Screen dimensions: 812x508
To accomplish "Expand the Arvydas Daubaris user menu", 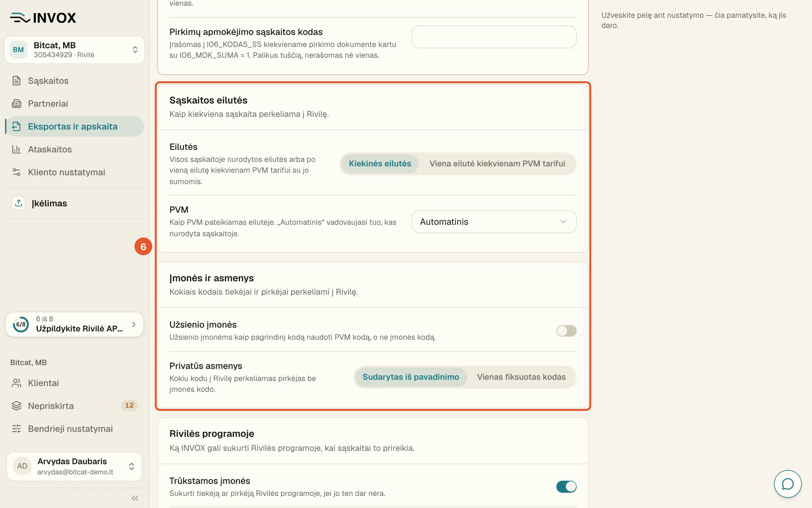I will 75,466.
